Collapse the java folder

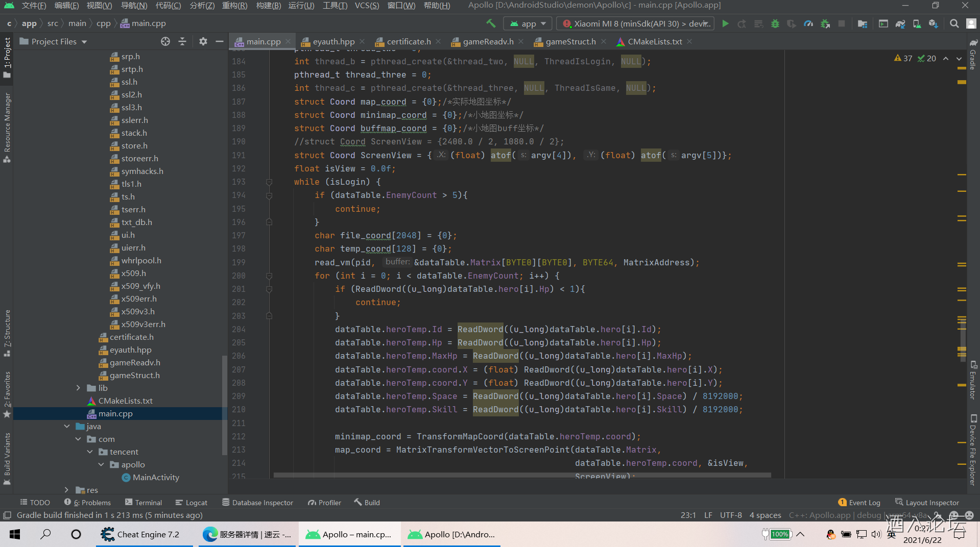point(67,426)
